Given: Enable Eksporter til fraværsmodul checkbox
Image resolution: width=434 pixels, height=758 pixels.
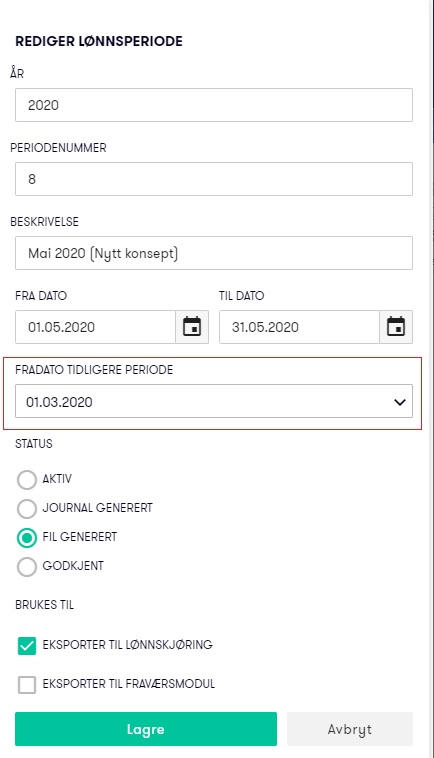Looking at the screenshot, I should pos(27,685).
